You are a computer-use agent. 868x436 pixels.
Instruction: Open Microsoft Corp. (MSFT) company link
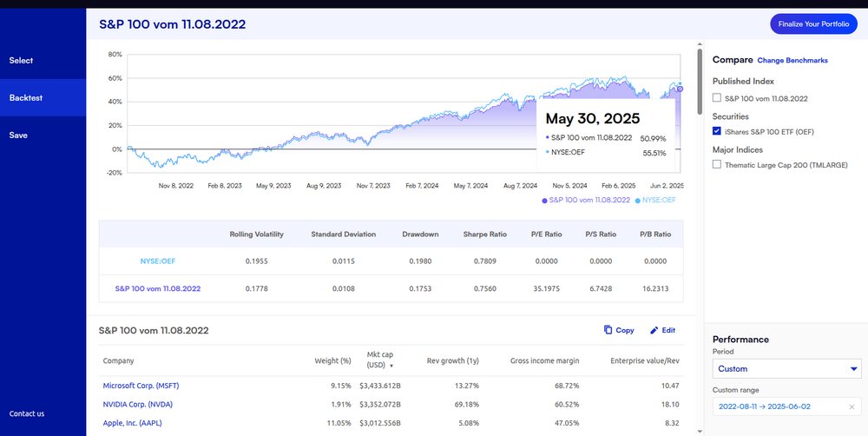pos(141,386)
